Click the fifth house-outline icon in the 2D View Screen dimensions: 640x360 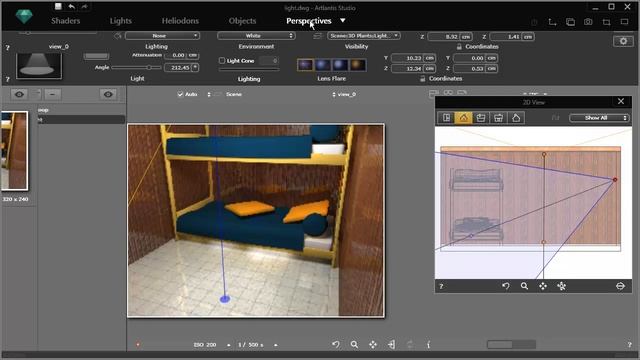point(516,118)
